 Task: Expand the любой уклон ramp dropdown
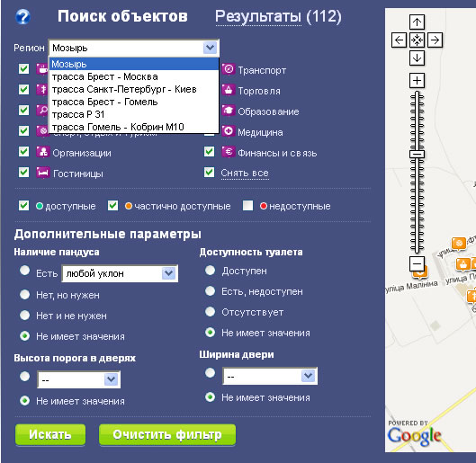pyautogui.click(x=169, y=273)
